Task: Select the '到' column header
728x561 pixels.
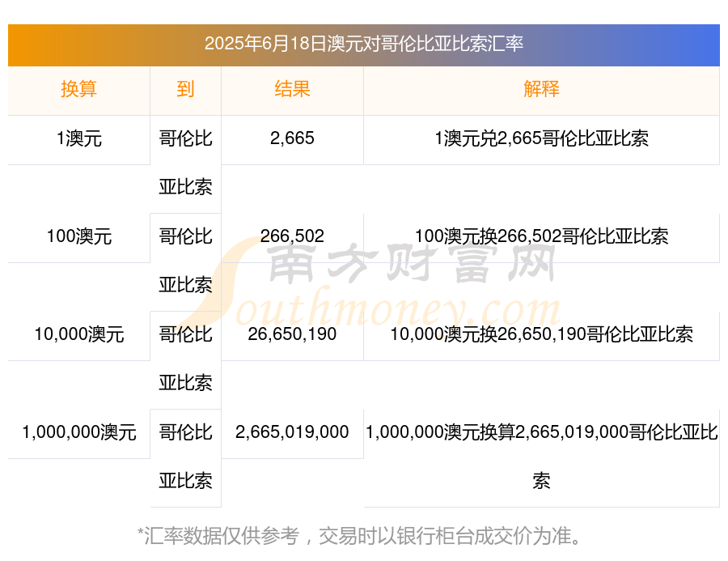Action: 185,89
